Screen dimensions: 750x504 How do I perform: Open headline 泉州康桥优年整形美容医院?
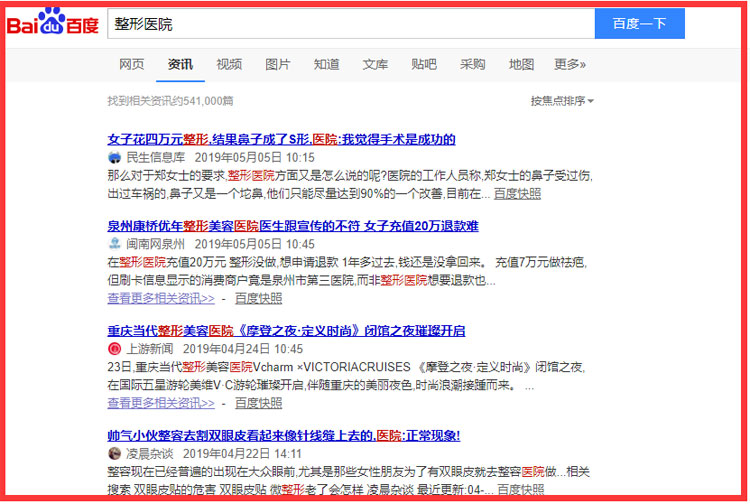293,226
